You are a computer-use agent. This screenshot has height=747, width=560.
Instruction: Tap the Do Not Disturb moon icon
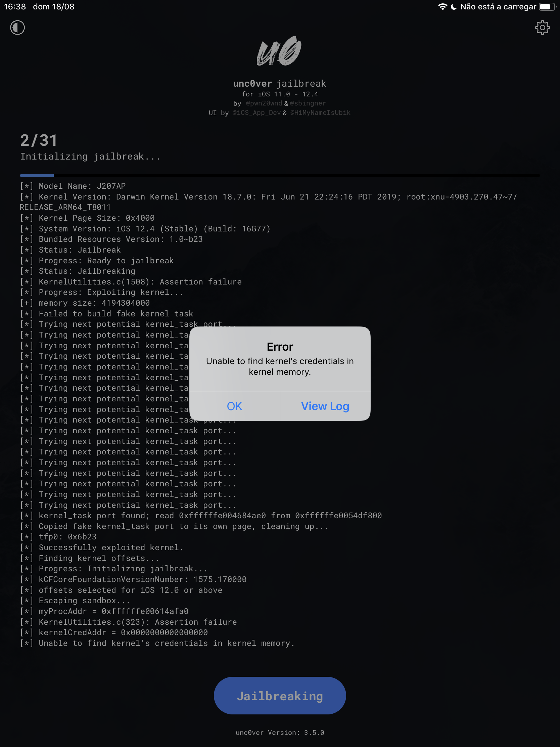click(454, 7)
